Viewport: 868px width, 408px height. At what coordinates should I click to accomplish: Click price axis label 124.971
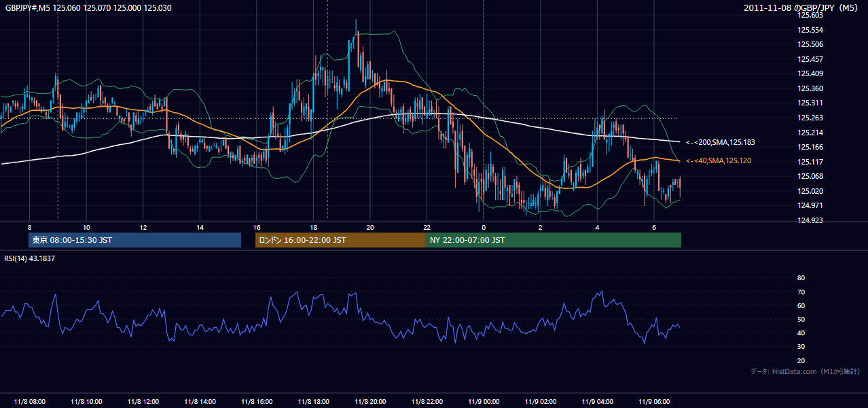click(810, 206)
